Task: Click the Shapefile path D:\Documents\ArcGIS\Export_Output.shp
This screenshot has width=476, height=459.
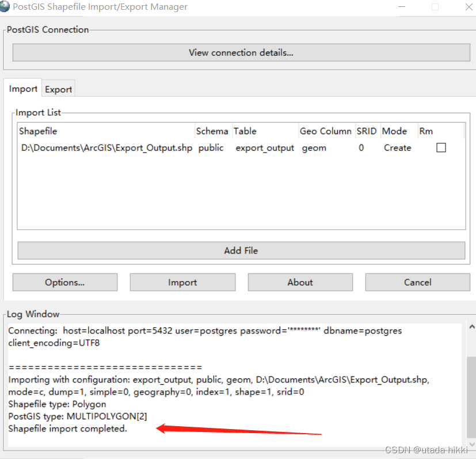Action: [x=105, y=147]
